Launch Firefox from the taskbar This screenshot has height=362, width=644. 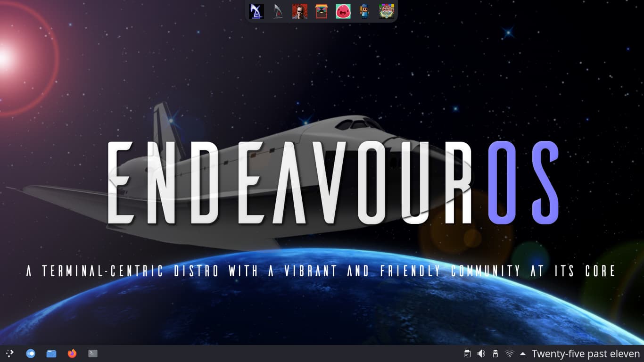click(x=72, y=353)
